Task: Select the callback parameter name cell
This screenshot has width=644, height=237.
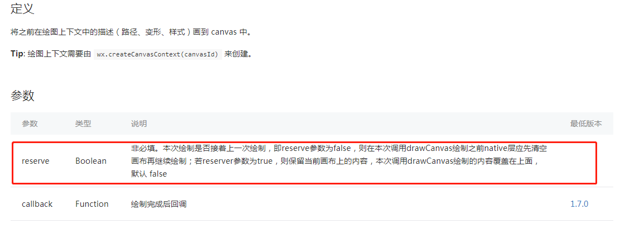Action: pos(37,203)
